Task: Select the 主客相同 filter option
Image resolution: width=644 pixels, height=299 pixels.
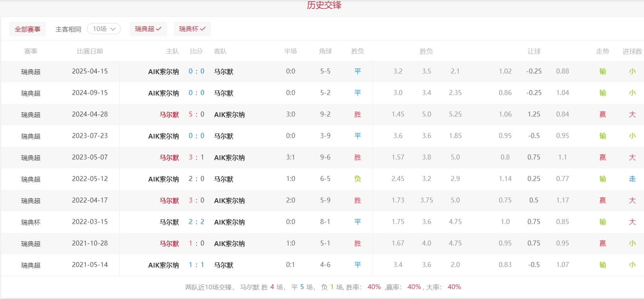Action: [x=68, y=29]
